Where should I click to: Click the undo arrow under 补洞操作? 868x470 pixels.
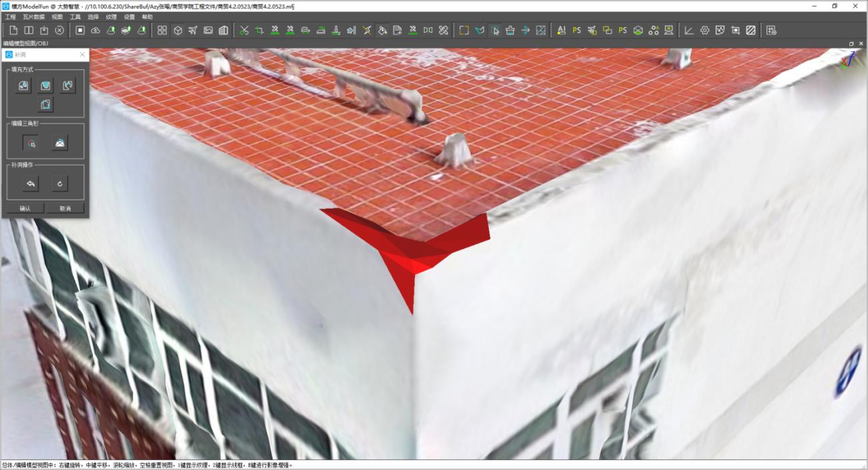pyautogui.click(x=31, y=184)
